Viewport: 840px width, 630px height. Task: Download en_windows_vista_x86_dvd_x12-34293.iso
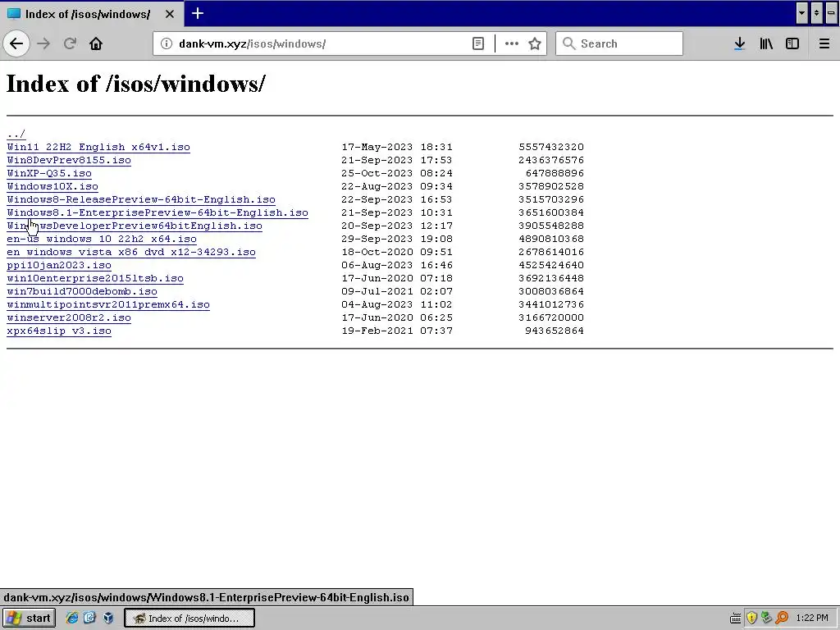(131, 252)
